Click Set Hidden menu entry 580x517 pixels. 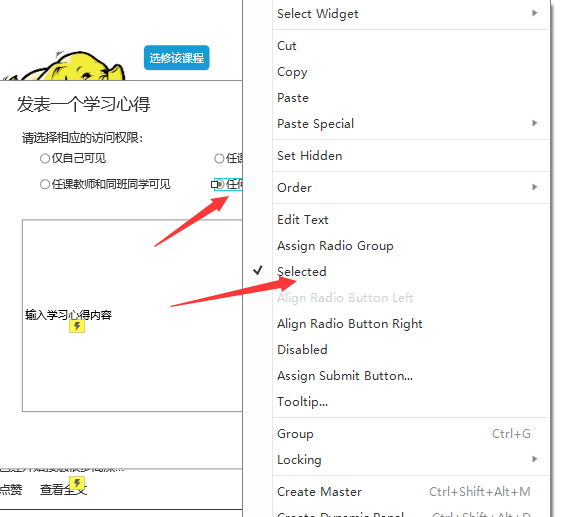click(x=411, y=156)
